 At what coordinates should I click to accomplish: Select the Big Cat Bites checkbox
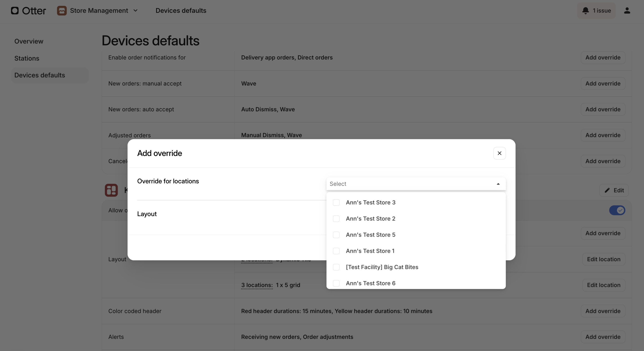[x=336, y=267]
